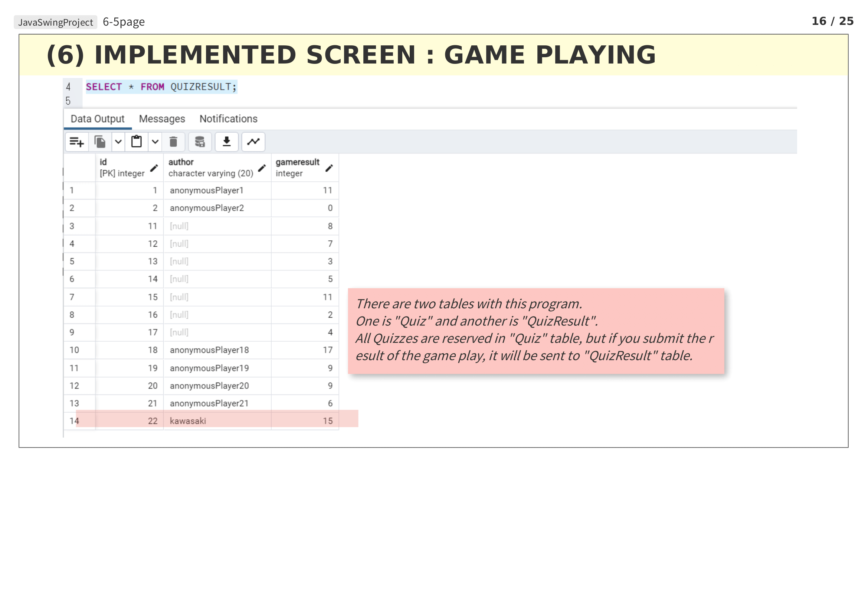This screenshot has height=614, width=868.
Task: Click the author column edit pencil
Action: pos(262,168)
